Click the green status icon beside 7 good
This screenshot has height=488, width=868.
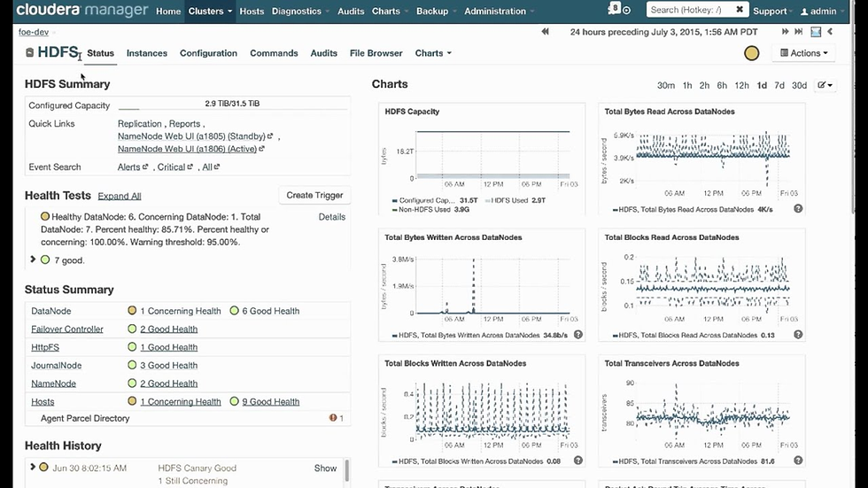point(45,259)
